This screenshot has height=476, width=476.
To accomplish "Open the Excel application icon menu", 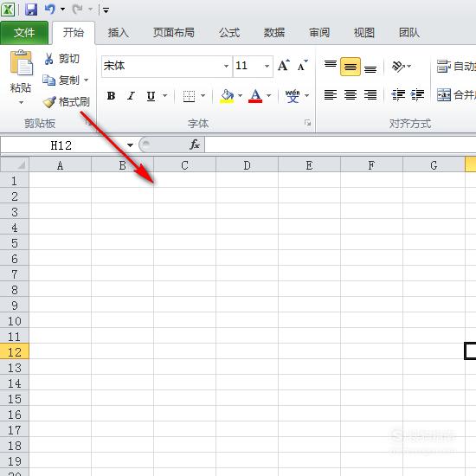I will click(7, 10).
